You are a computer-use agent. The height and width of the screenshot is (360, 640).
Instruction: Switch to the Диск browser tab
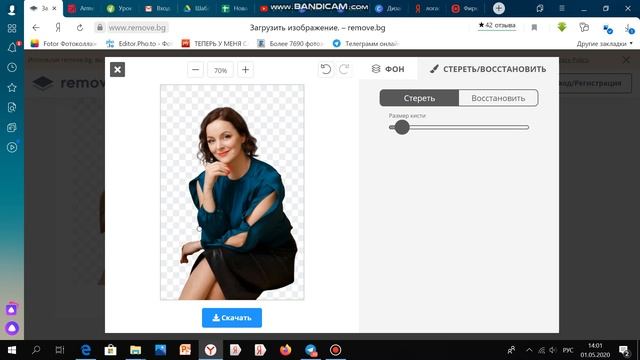388,8
